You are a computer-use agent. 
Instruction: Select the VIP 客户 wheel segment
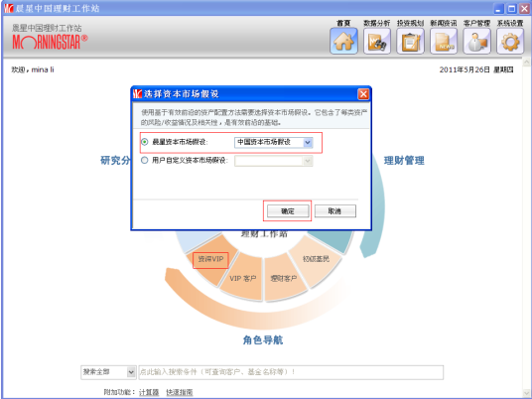[242, 279]
